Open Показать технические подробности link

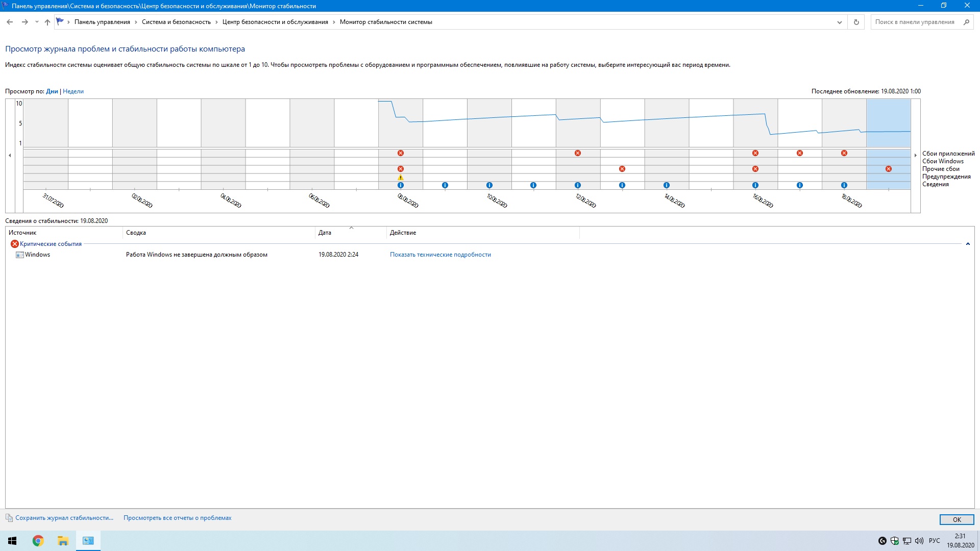pos(440,255)
